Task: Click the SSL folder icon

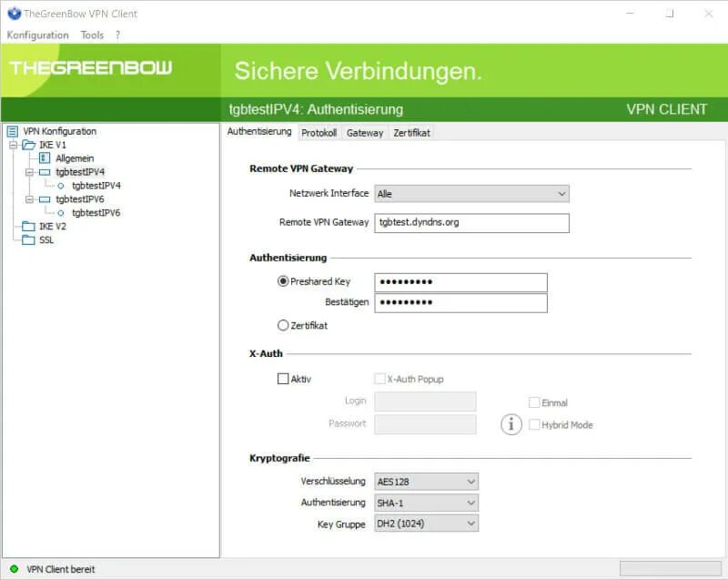Action: (29, 239)
